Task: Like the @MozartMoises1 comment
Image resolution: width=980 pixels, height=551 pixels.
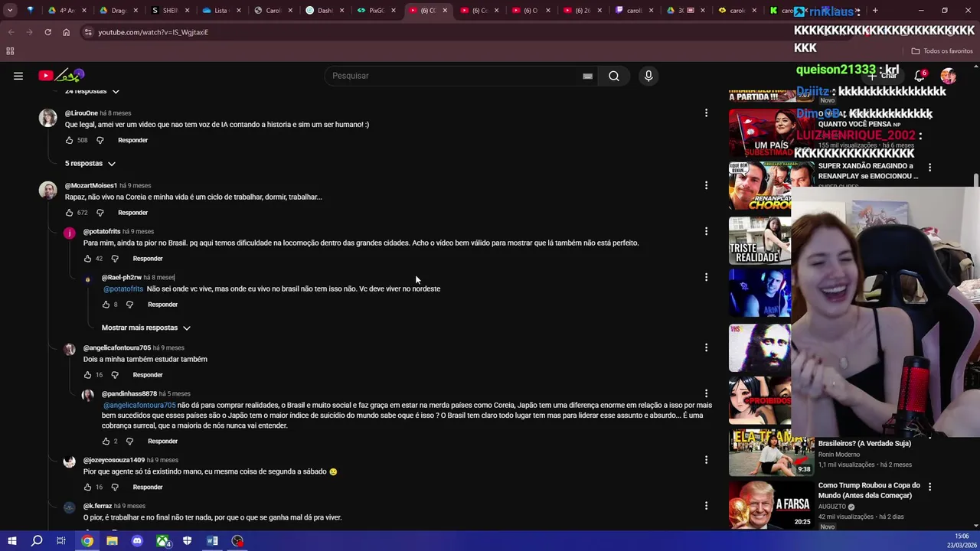Action: point(69,213)
